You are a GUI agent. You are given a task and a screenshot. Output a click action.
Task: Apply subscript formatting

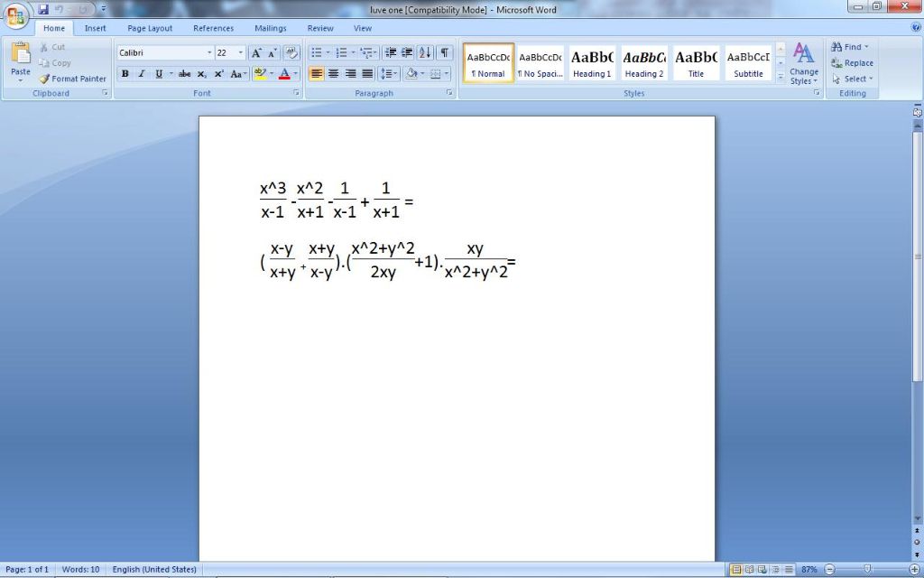(201, 74)
